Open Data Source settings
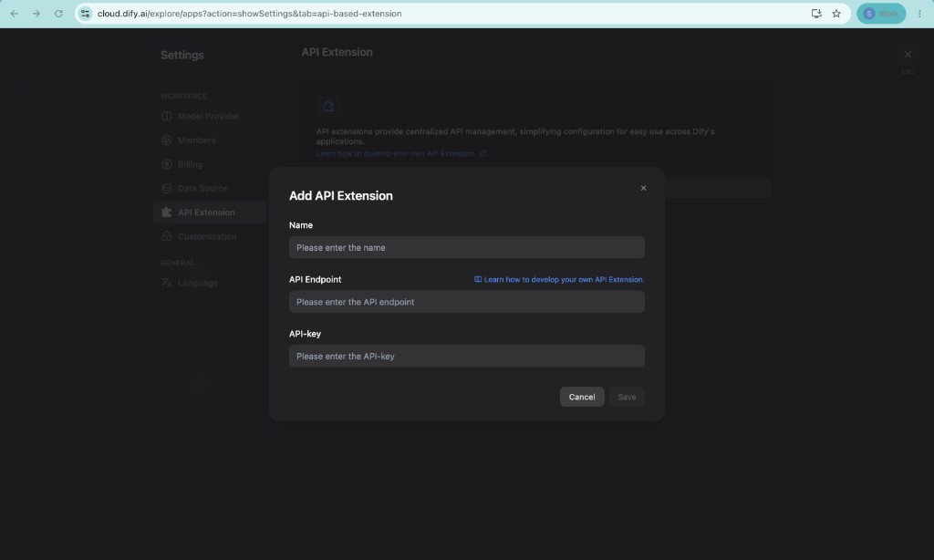This screenshot has height=560, width=934. (202, 188)
